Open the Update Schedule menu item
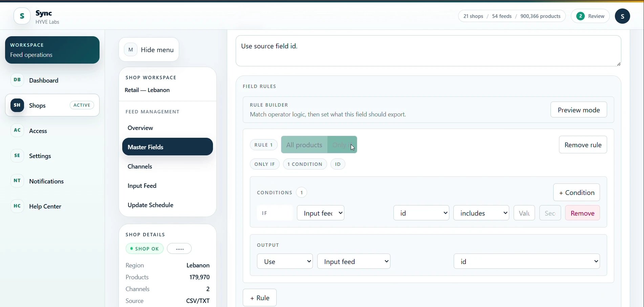 (x=168, y=205)
